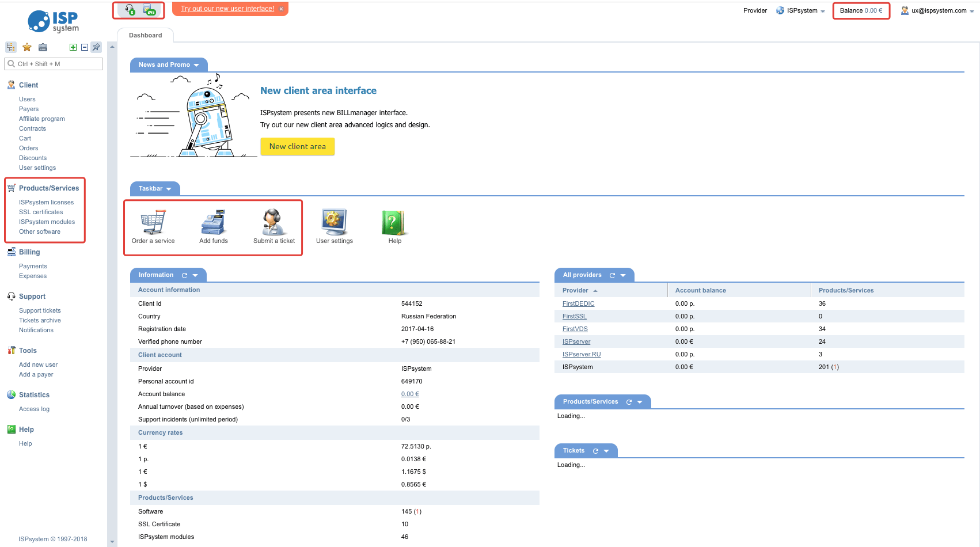
Task: Show favorites menu via star icon
Action: (27, 47)
